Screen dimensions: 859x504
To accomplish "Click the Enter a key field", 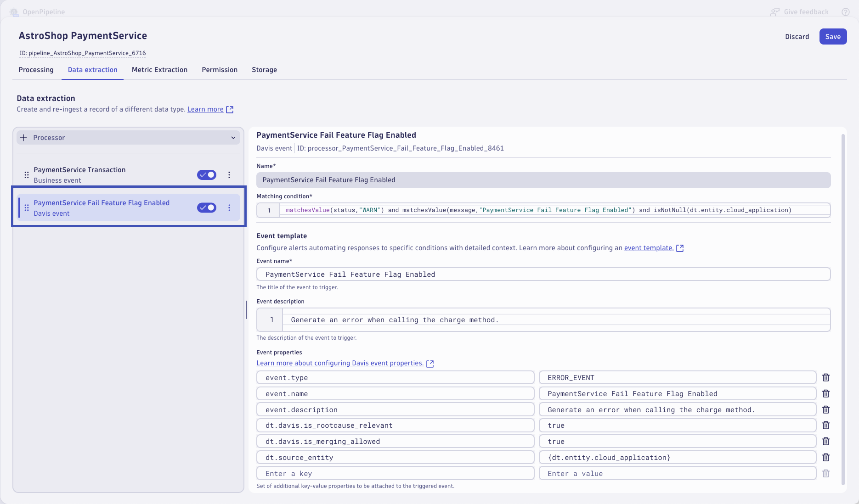I will click(395, 473).
